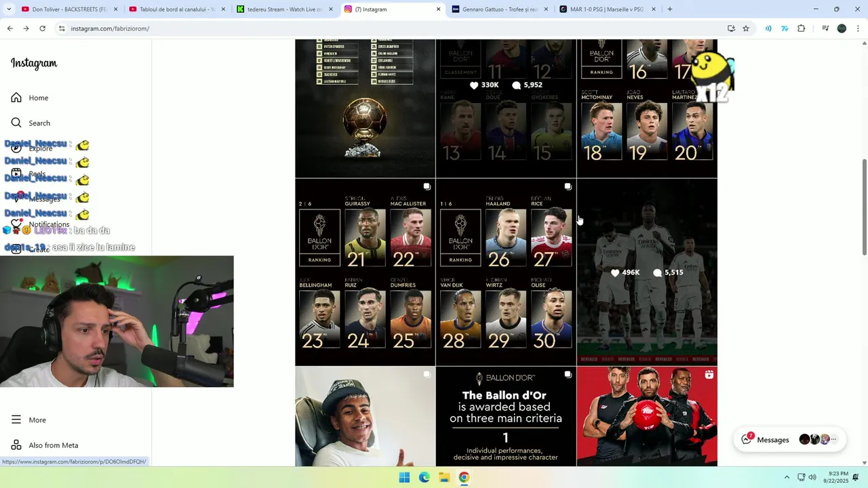Reload the Instagram page
Image resolution: width=868 pixels, height=488 pixels.
click(x=42, y=28)
